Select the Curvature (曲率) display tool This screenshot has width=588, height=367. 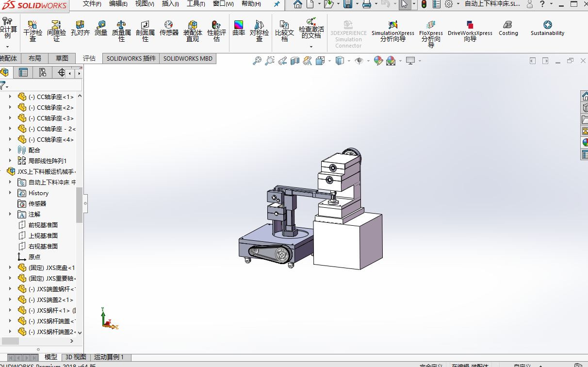click(x=239, y=29)
